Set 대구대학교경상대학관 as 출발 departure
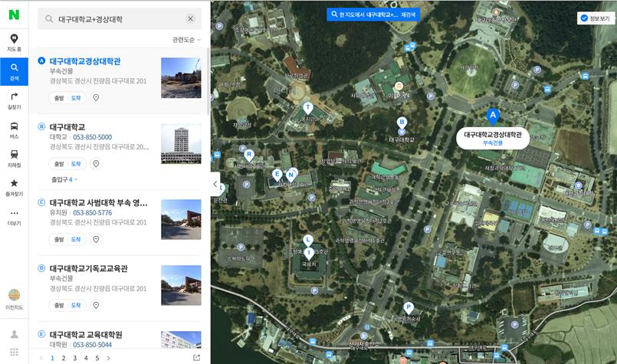This screenshot has height=364, width=617. [58, 98]
